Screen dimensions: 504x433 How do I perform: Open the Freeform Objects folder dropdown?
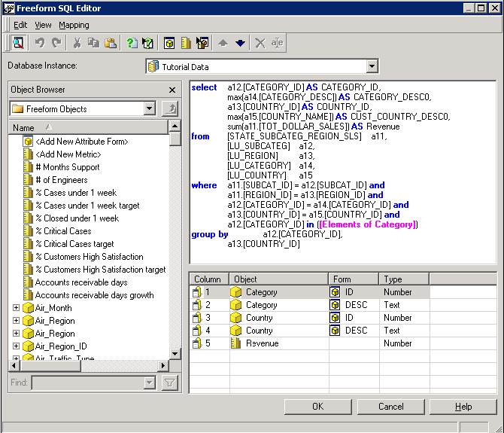[x=149, y=108]
